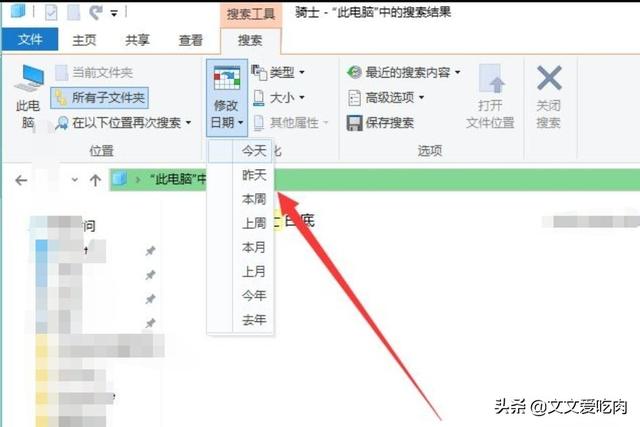Expand the 类型 filter dropdown
Viewport: 640px width, 427px height.
(278, 73)
